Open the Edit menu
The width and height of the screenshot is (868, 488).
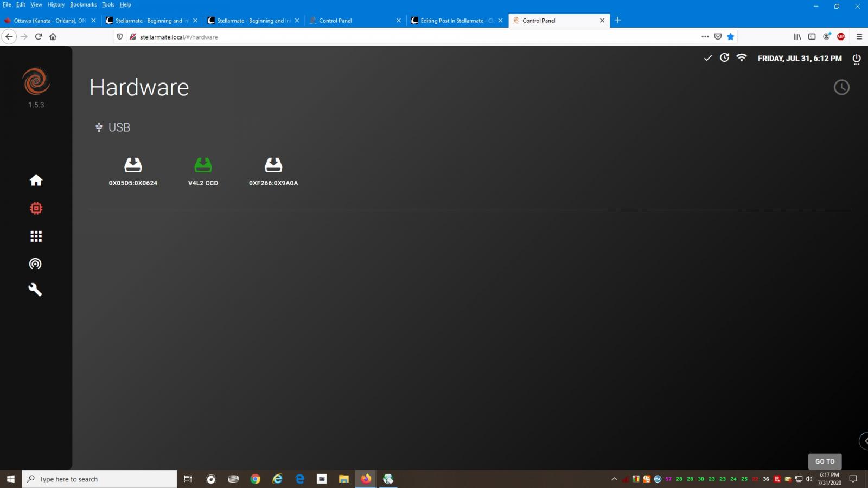click(x=21, y=4)
